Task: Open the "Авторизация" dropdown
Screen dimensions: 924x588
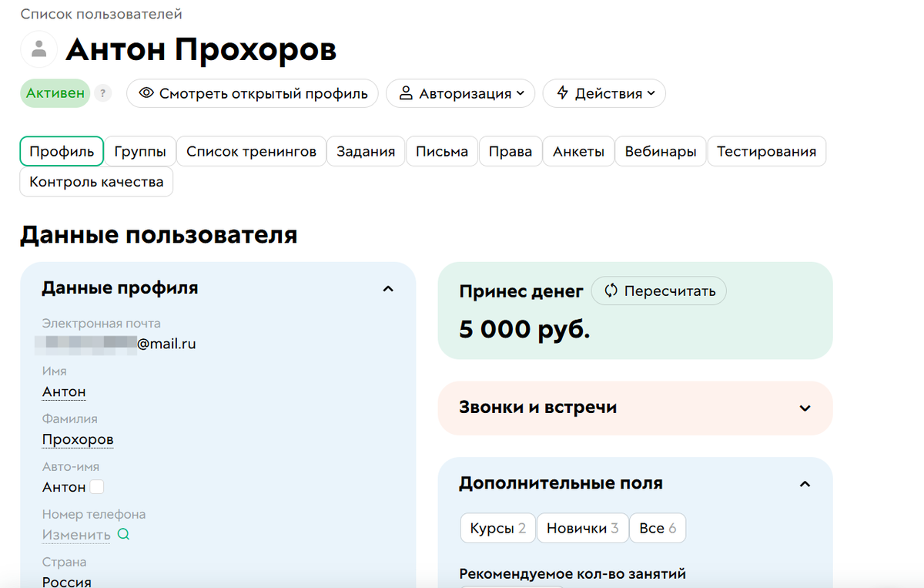Action: coord(460,92)
